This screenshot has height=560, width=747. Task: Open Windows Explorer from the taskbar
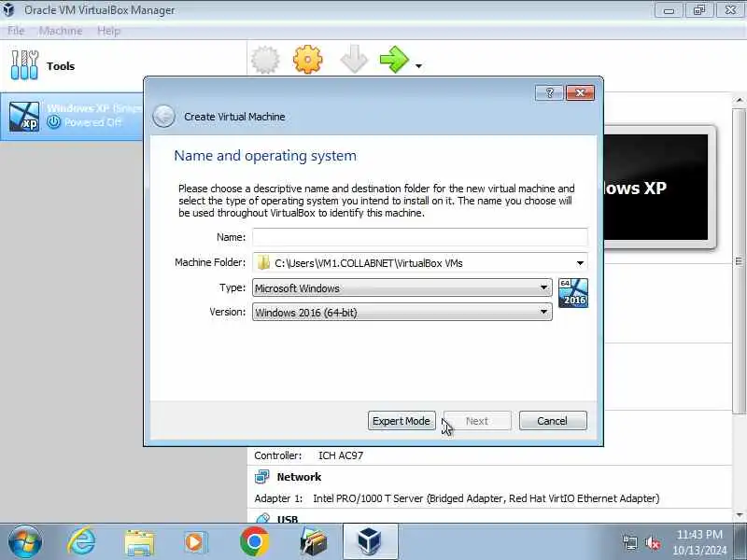(139, 543)
